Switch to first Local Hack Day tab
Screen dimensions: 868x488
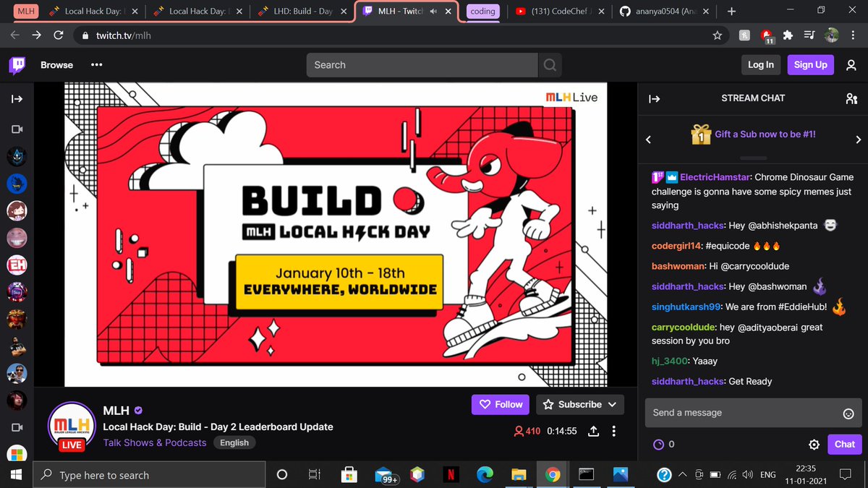93,12
